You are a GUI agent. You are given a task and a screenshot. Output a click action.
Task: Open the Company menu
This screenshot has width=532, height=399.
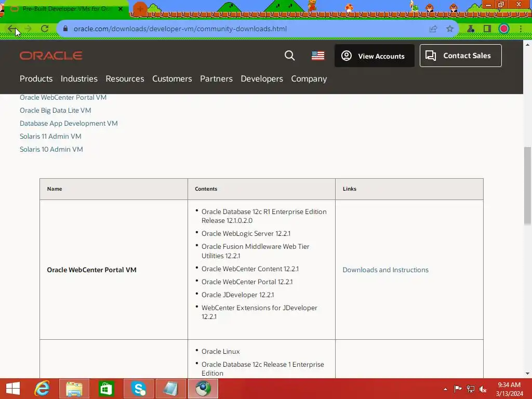click(309, 79)
